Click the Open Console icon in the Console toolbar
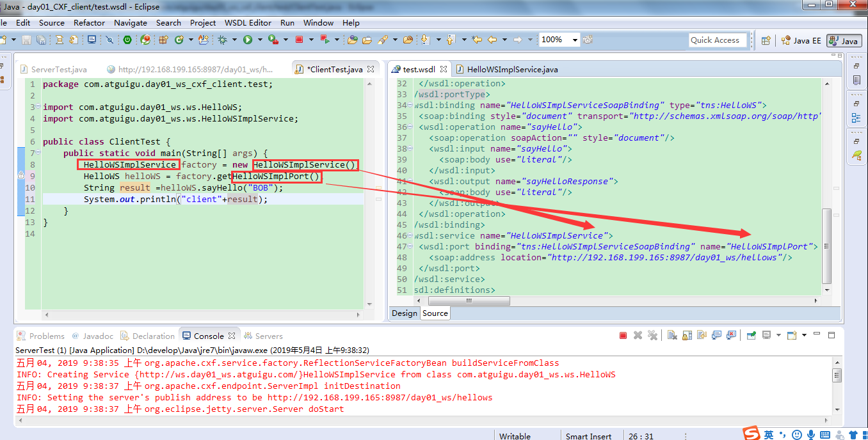Image resolution: width=868 pixels, height=440 pixels. (792, 335)
